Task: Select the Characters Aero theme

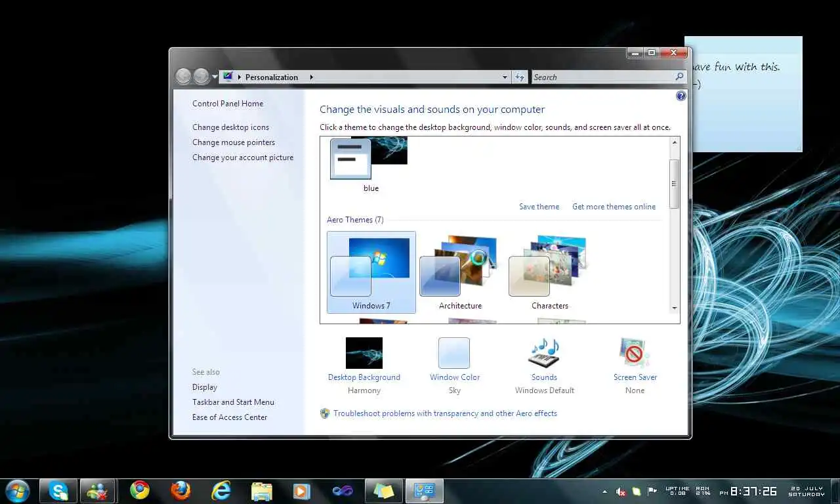Action: point(550,272)
